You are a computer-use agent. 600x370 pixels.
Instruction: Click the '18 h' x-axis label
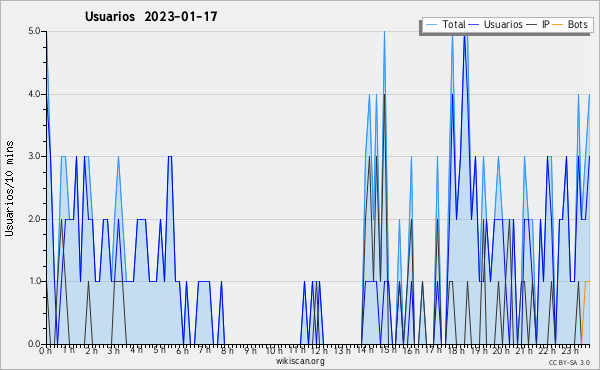pyautogui.click(x=456, y=350)
